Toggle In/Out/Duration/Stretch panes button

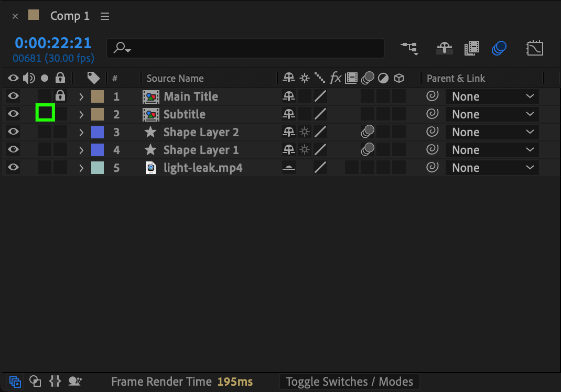pyautogui.click(x=55, y=382)
